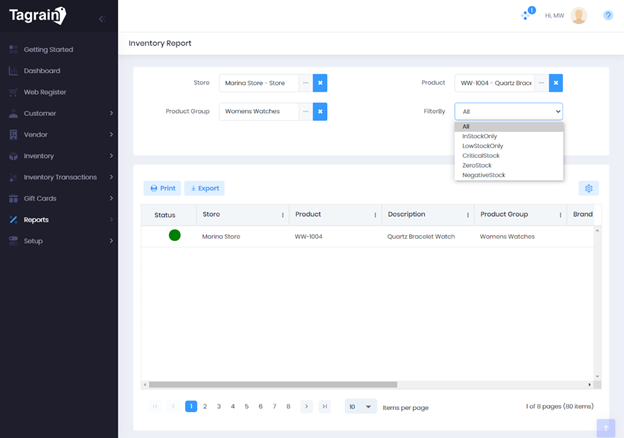Viewport: 624px width, 438px height.
Task: Sort by Status column header
Action: click(165, 215)
